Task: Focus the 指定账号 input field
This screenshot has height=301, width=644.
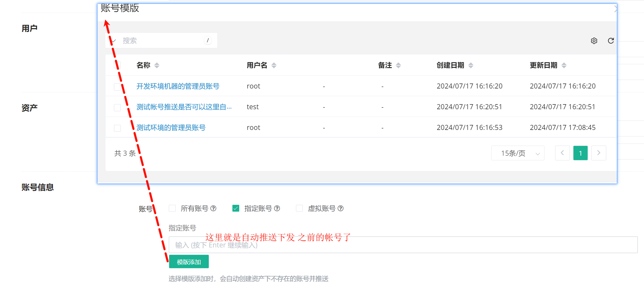Action: [x=403, y=245]
